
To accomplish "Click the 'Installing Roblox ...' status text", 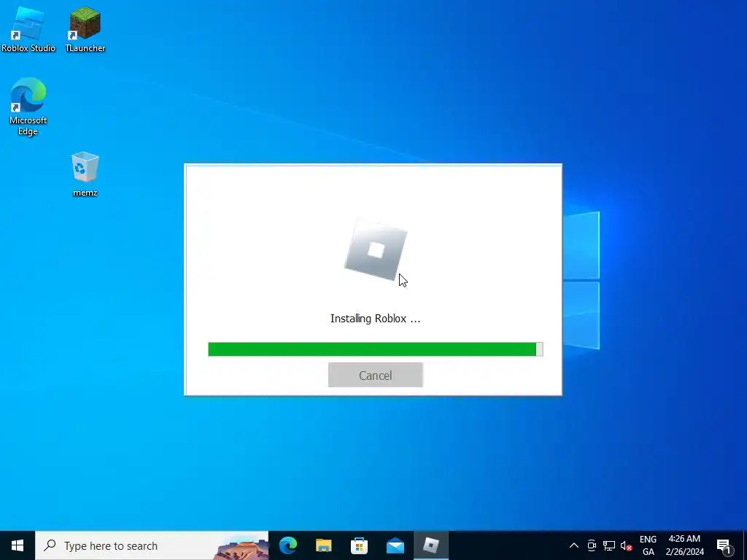I will coord(376,319).
